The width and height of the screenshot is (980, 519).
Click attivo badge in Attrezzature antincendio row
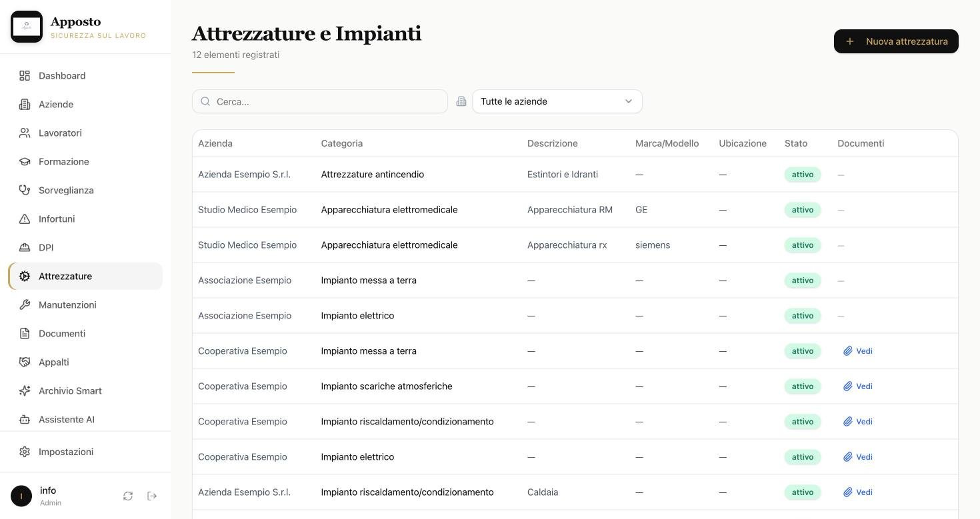[x=803, y=175]
